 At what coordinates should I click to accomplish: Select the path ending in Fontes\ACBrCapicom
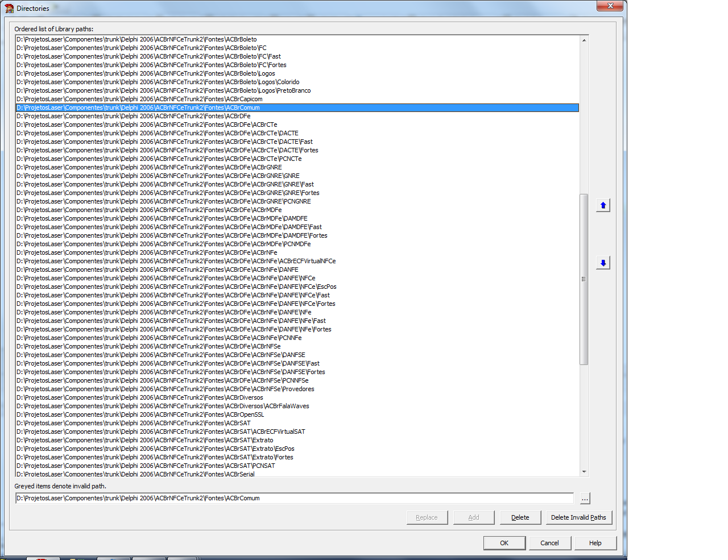click(x=297, y=99)
